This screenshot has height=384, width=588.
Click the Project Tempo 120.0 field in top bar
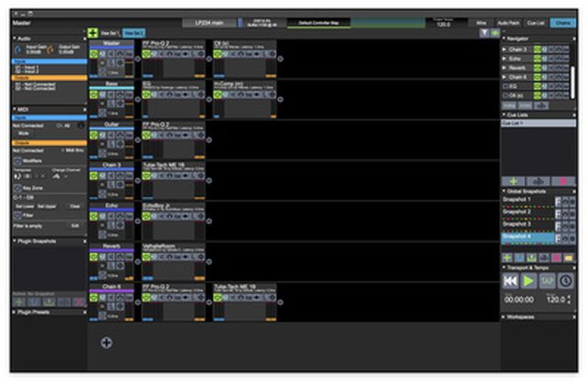pyautogui.click(x=443, y=23)
